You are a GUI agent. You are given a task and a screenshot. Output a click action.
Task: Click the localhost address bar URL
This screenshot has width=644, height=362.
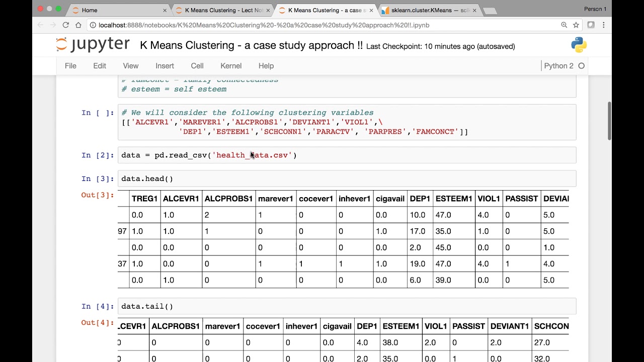[264, 25]
